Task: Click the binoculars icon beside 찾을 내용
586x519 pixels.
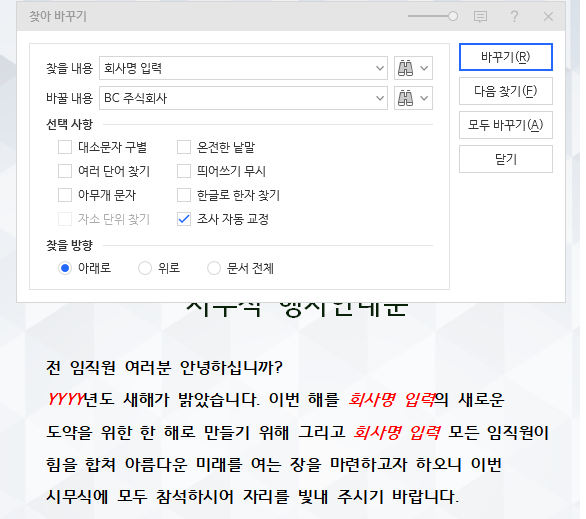Action: [405, 68]
